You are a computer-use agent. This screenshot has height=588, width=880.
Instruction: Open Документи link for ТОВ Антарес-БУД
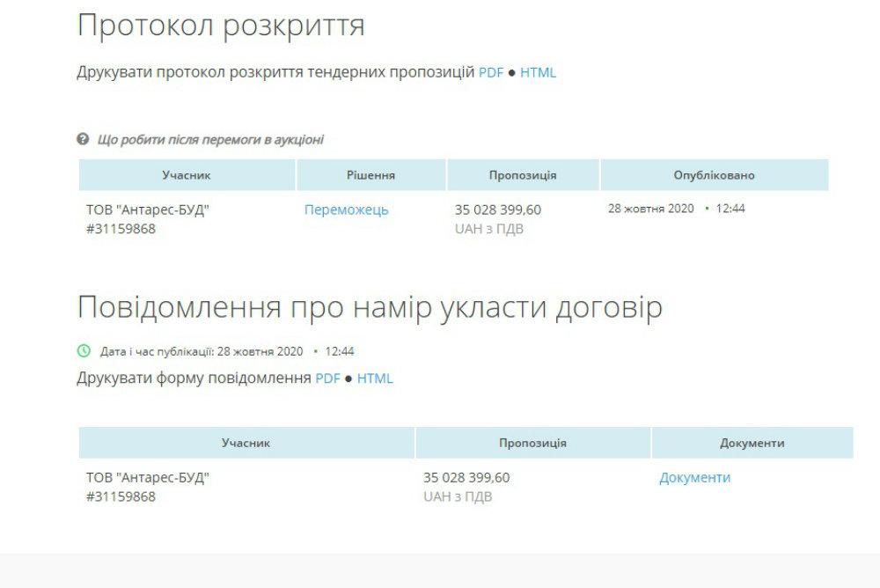[695, 477]
